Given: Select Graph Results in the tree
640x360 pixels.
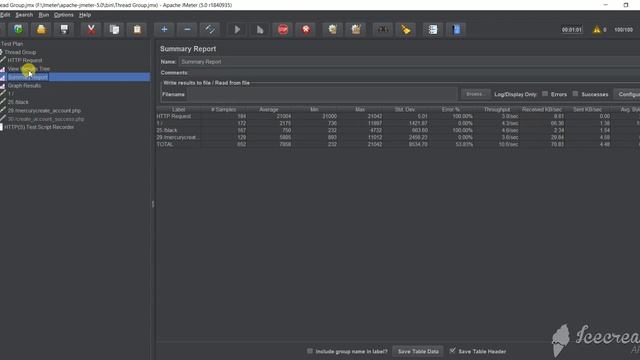Looking at the screenshot, I should click(x=24, y=86).
